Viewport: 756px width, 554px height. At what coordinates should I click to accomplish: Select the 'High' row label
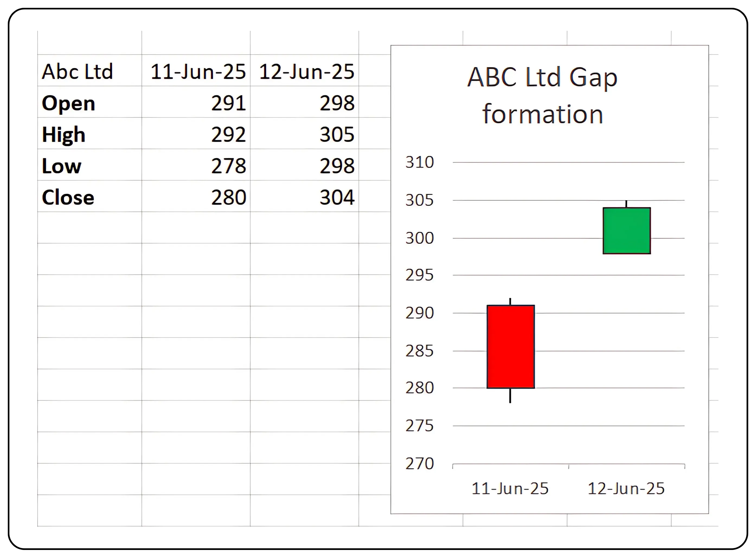[64, 134]
